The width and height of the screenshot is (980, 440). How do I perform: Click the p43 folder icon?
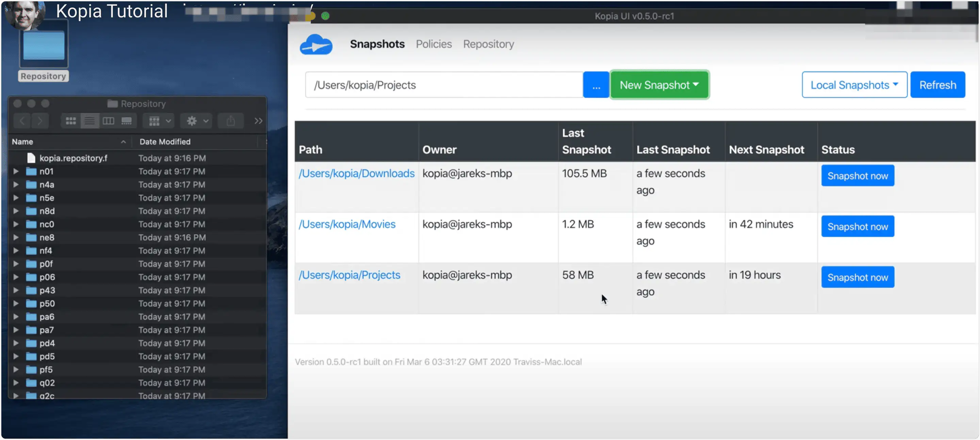(31, 290)
